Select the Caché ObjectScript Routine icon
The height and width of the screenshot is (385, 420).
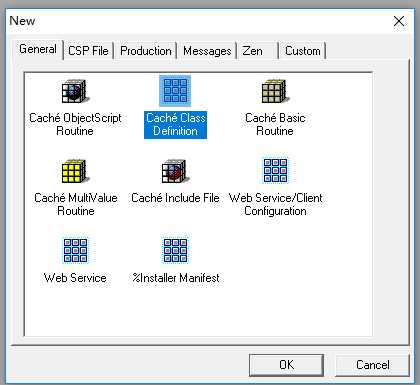(x=75, y=91)
